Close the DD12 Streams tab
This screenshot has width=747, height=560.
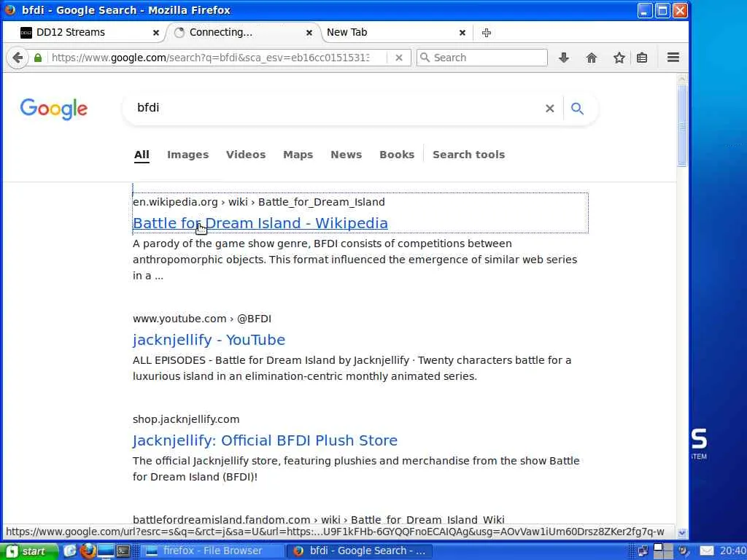coord(156,32)
